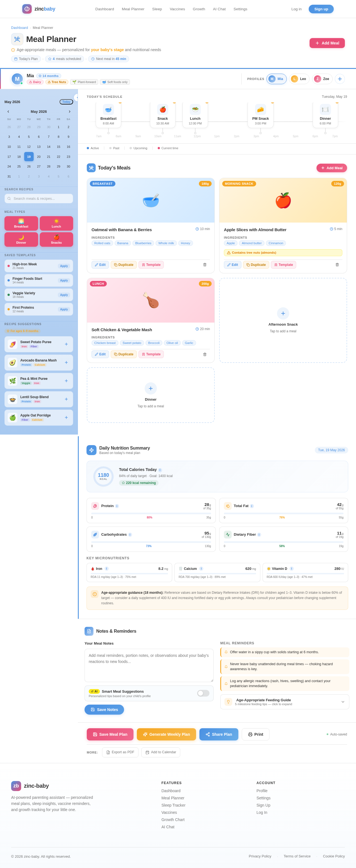Open AI Chat in top navigation
The image size is (356, 868).
click(x=219, y=9)
